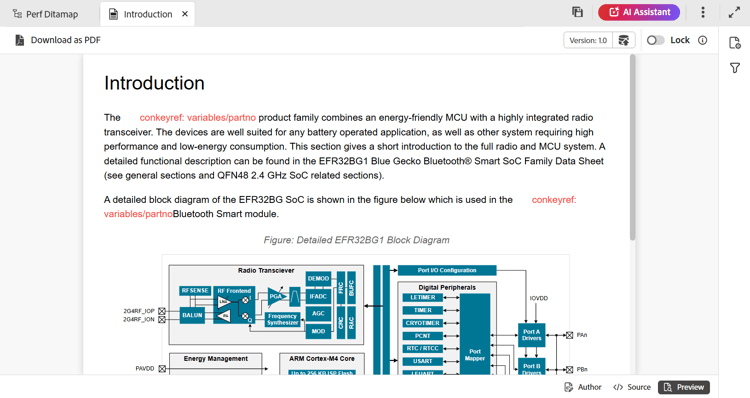Open the document properties side panel icon
Image resolution: width=750 pixels, height=398 pixels.
[735, 43]
